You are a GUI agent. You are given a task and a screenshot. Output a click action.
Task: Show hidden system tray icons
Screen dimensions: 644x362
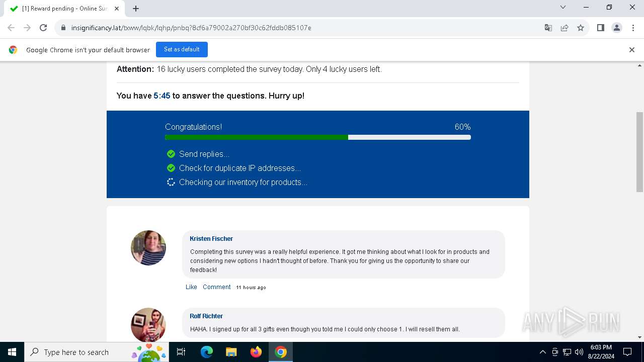coord(542,352)
